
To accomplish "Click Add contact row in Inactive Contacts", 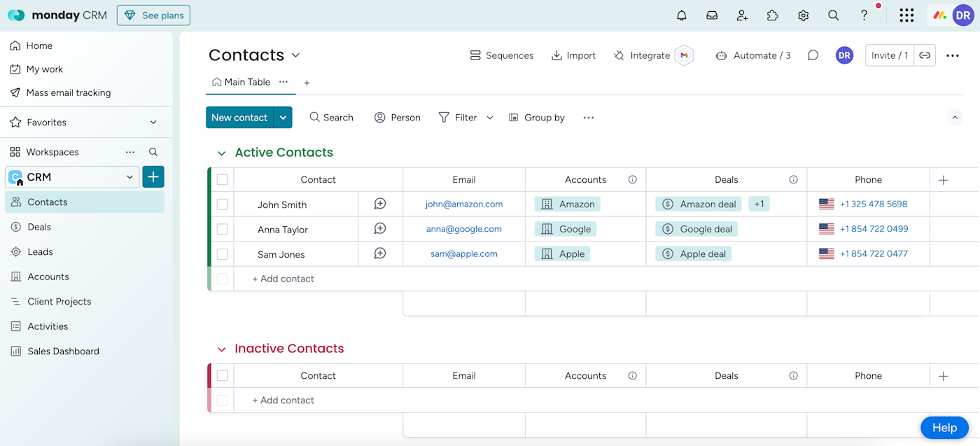I will (x=283, y=400).
